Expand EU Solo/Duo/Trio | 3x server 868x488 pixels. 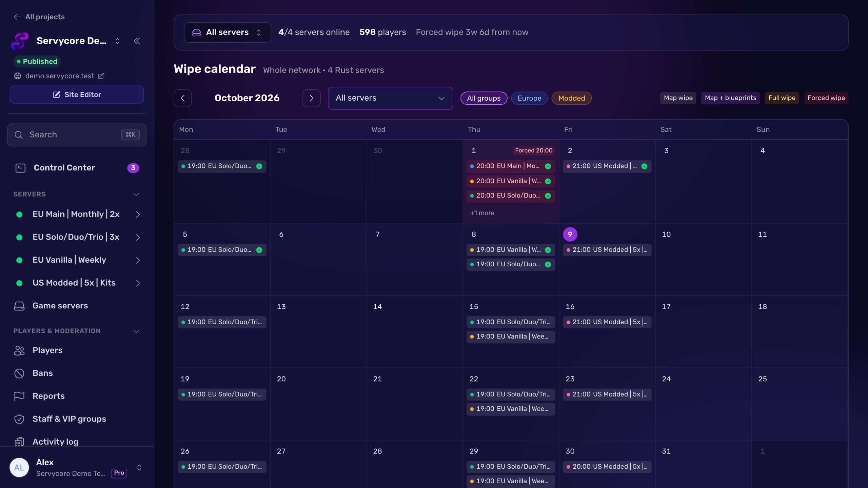138,237
